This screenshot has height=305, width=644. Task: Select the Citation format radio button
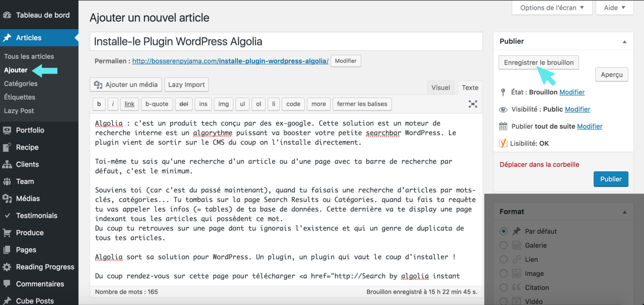click(504, 288)
